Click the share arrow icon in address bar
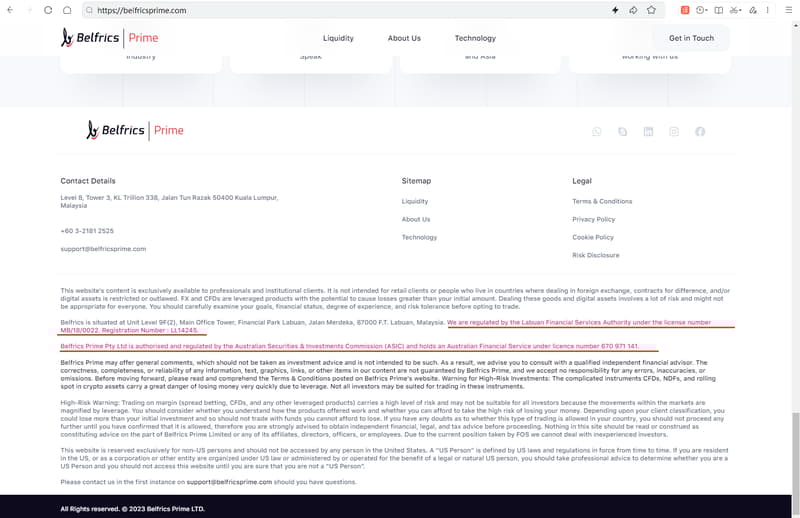800x518 pixels. pyautogui.click(x=633, y=10)
